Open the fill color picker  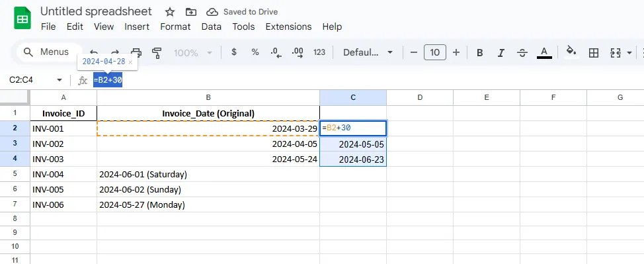click(571, 52)
